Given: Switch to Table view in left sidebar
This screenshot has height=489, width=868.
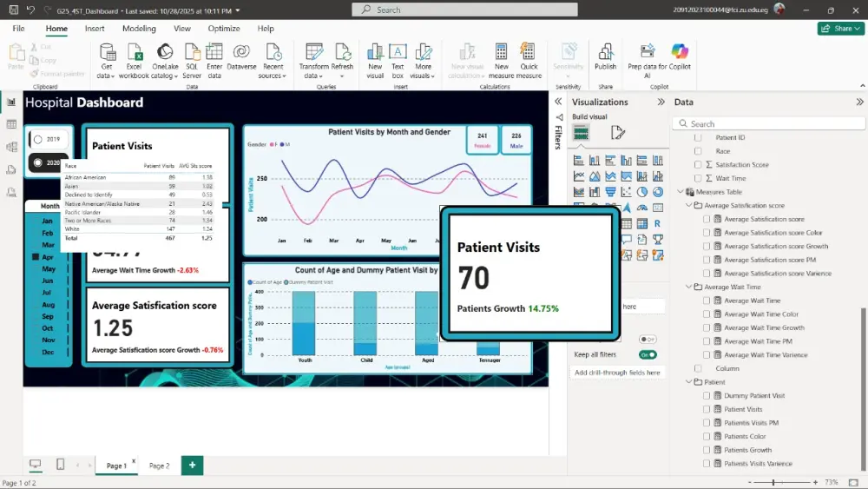Looking at the screenshot, I should click(11, 124).
